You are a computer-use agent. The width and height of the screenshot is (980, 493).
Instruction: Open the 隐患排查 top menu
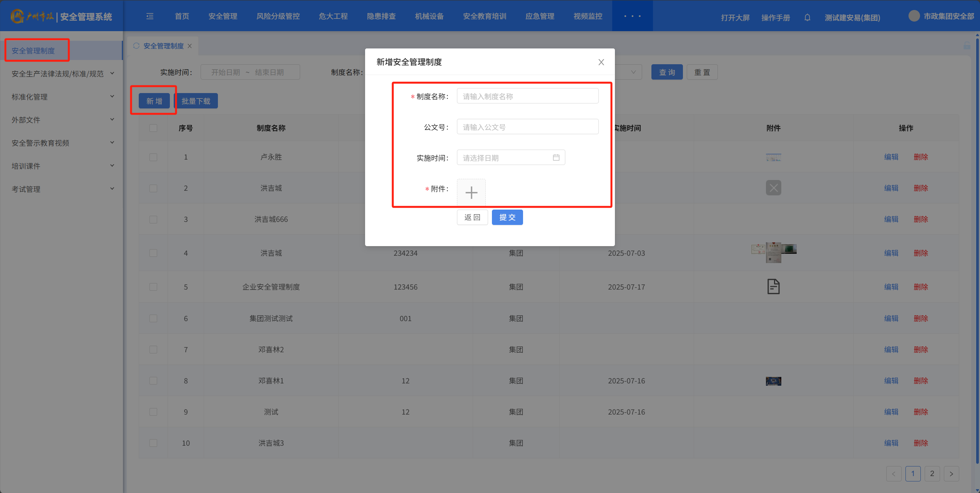(381, 16)
